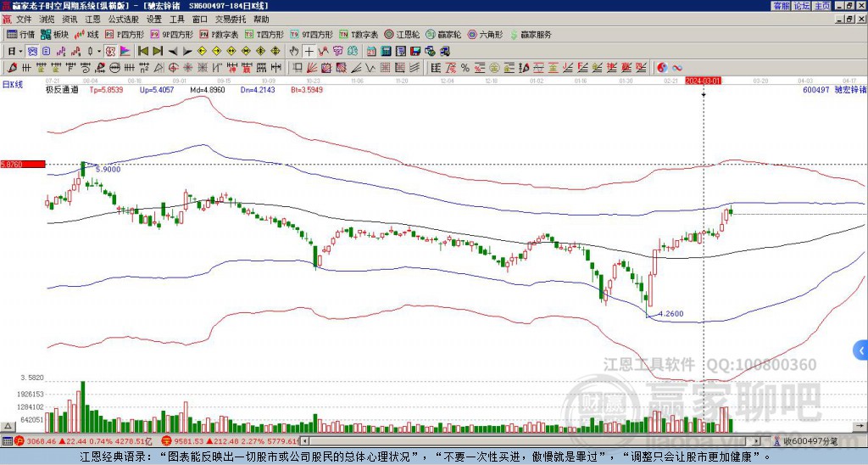Viewport: 868px width, 465px height.
Task: Click the 日K线 chart label
Action: (13, 85)
